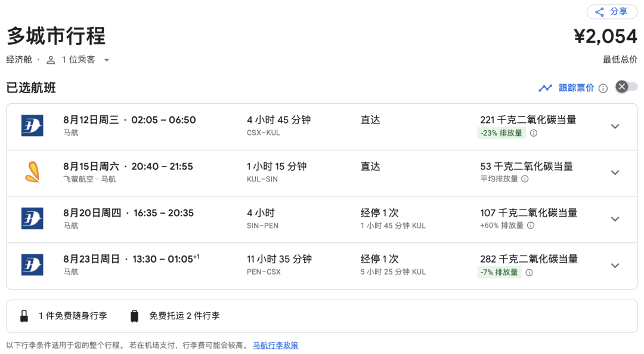
Task: Click the Firefly airline logo on the KUL-SIN flight
Action: 32,173
